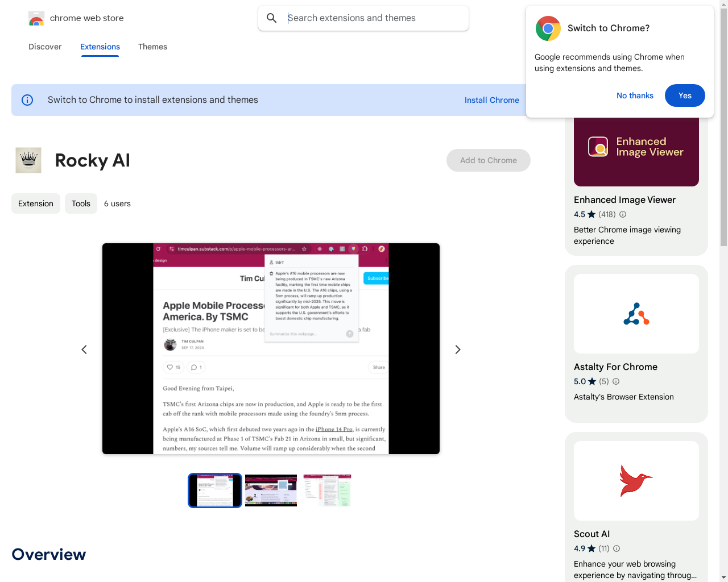The image size is (728, 582).
Task: Show the next screenshot with right arrow
Action: 458,350
